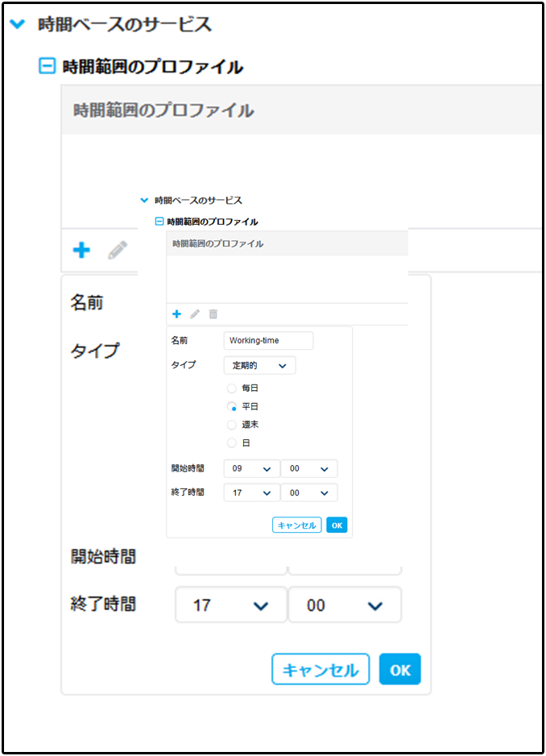Select the 平日 radio button
The width and height of the screenshot is (546, 756).
tap(232, 407)
